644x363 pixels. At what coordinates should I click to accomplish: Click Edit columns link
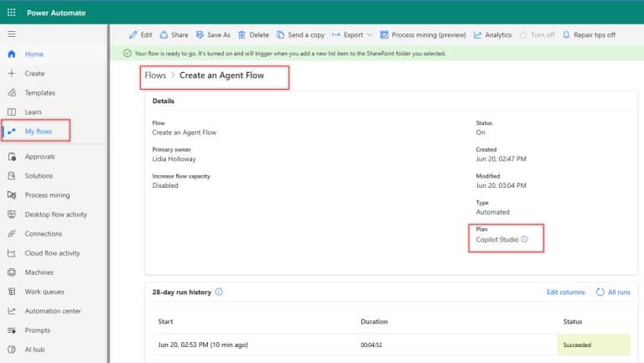565,292
